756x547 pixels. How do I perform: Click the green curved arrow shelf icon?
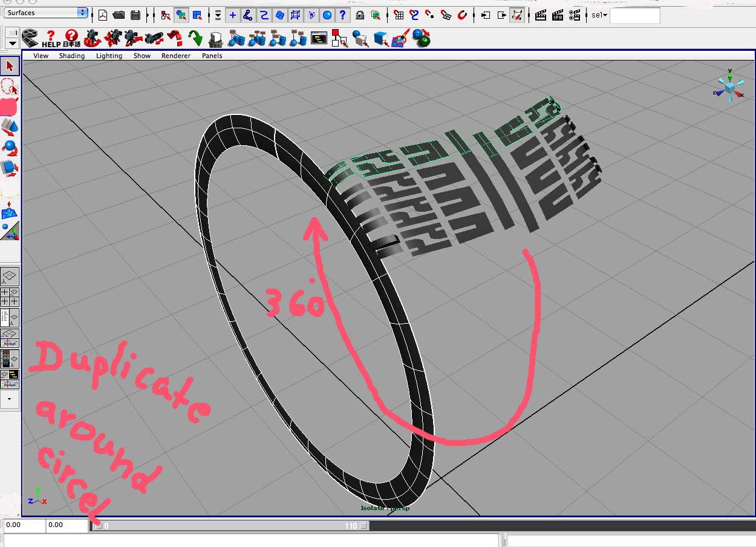[195, 39]
